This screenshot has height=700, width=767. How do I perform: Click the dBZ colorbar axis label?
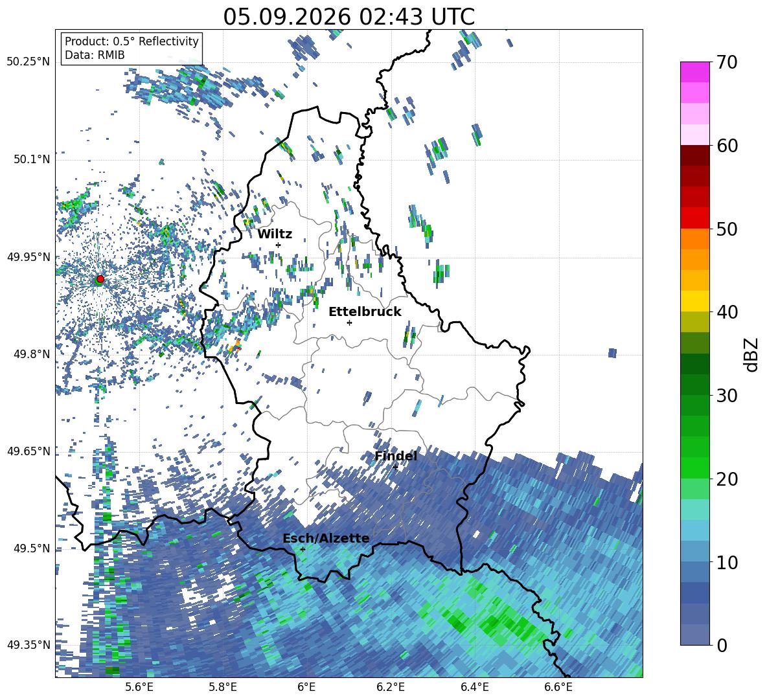[x=752, y=354]
